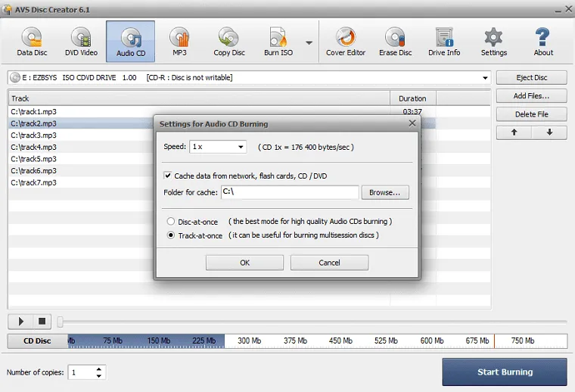Click the Delete File button
The width and height of the screenshot is (575, 392).
point(531,114)
